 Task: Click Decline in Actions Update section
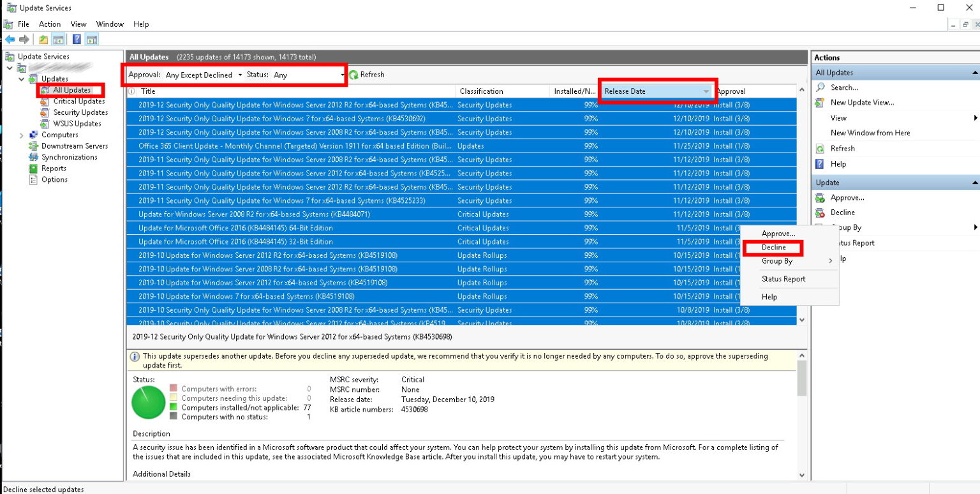[842, 213]
